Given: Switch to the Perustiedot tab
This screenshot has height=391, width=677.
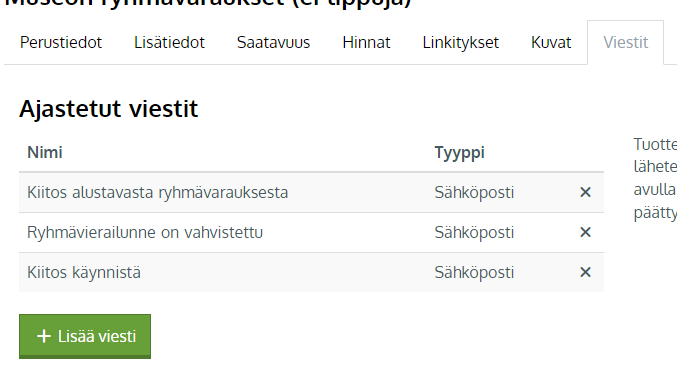Looking at the screenshot, I should point(61,42).
